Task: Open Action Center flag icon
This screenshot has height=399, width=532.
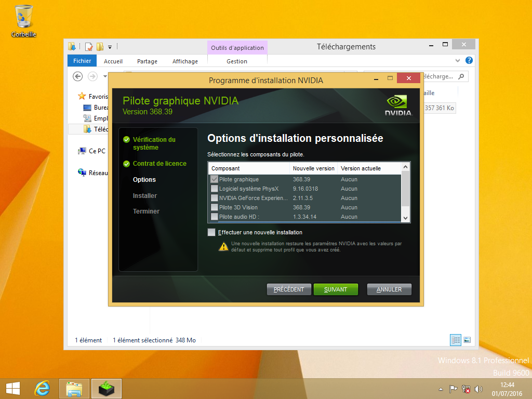Action: coord(453,389)
